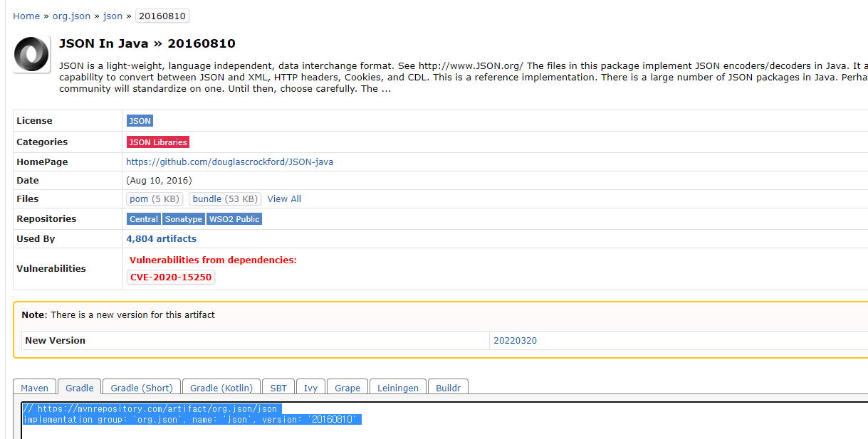Open json breadcrumb link
The height and width of the screenshot is (439, 868).
113,16
